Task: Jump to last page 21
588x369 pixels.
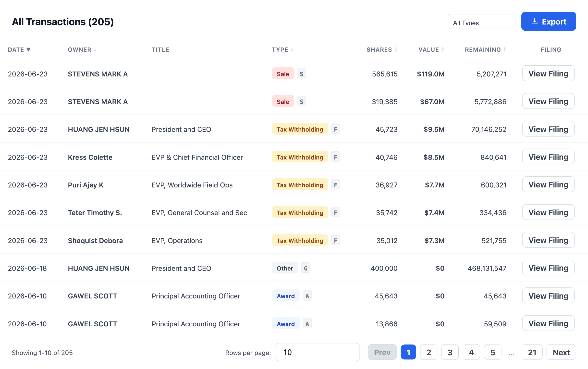Action: click(532, 352)
